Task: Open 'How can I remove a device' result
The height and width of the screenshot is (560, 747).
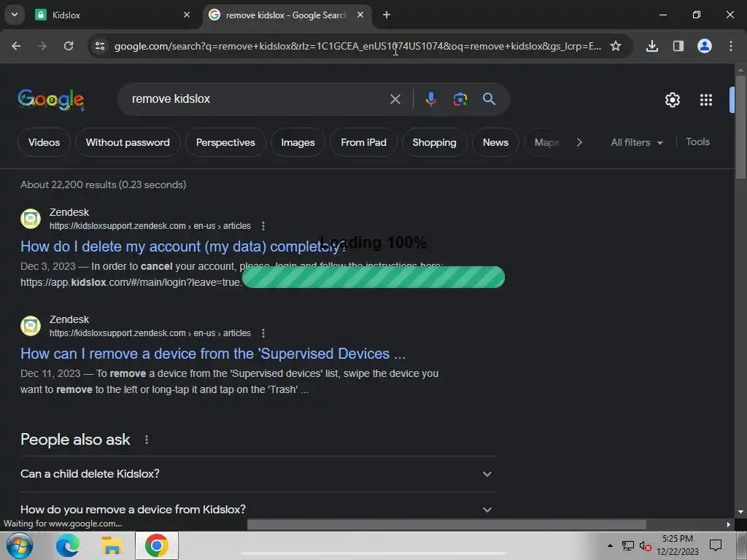Action: coord(213,354)
